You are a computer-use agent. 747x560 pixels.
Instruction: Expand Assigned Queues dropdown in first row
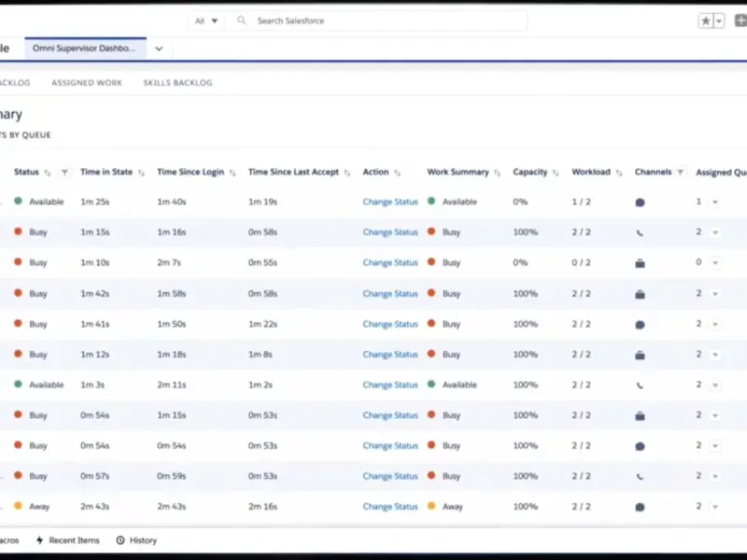(x=715, y=202)
